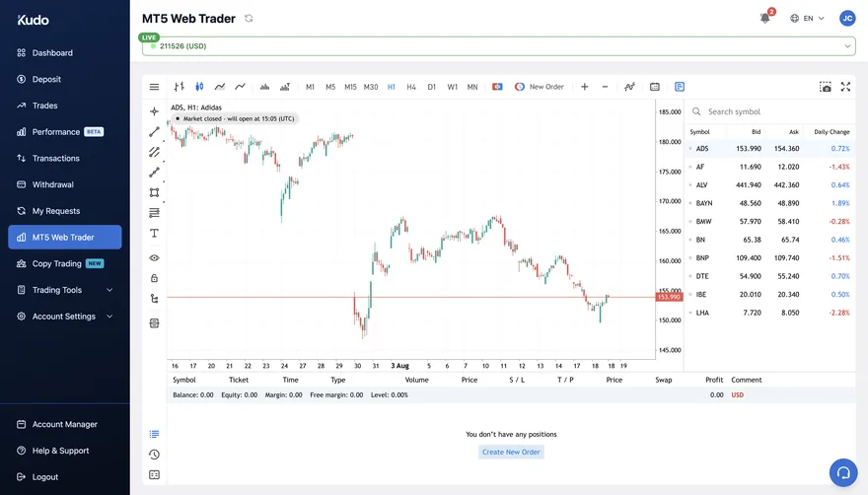Image resolution: width=868 pixels, height=495 pixels.
Task: Open the journal panel icon
Action: (x=155, y=475)
